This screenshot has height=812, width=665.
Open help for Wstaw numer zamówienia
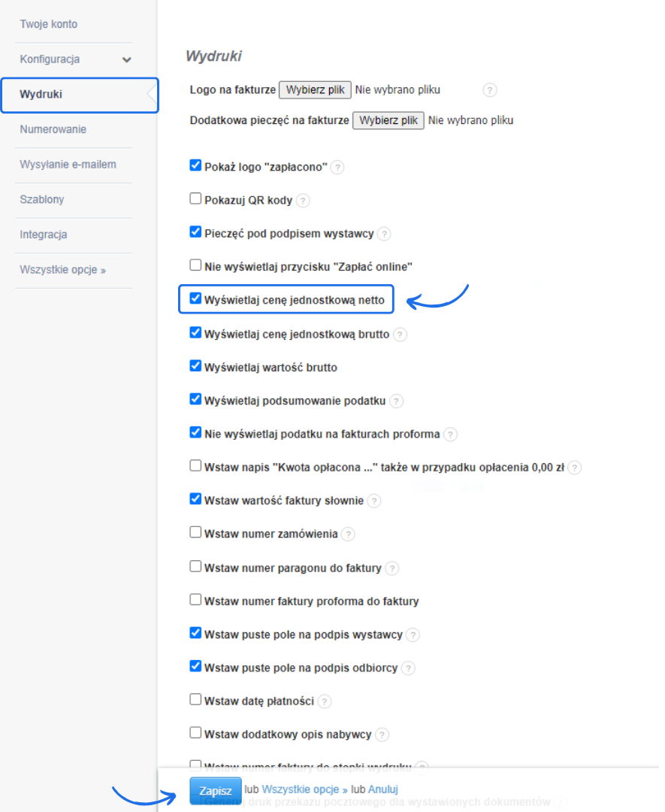tap(348, 534)
